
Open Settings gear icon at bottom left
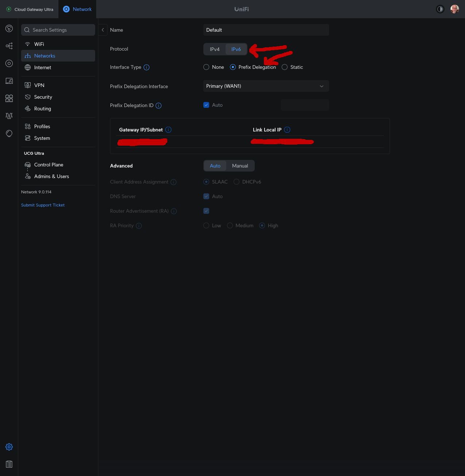[x=9, y=447]
